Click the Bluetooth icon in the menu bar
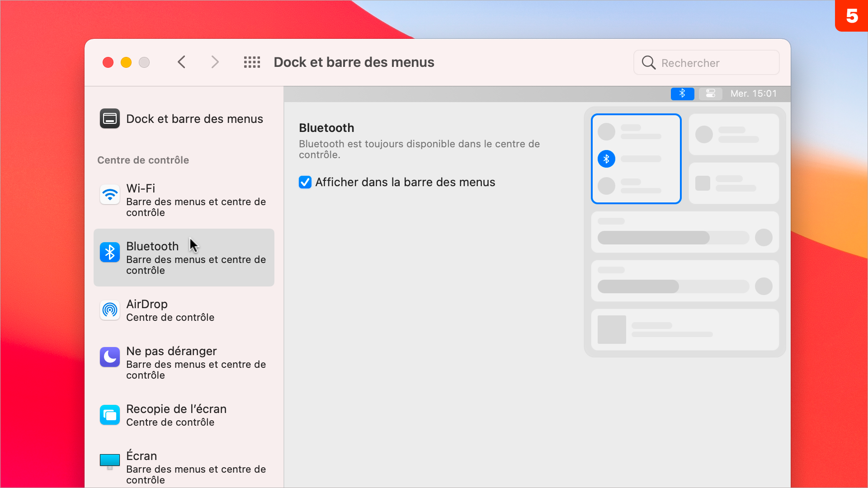Image resolution: width=868 pixels, height=488 pixels. 681,94
